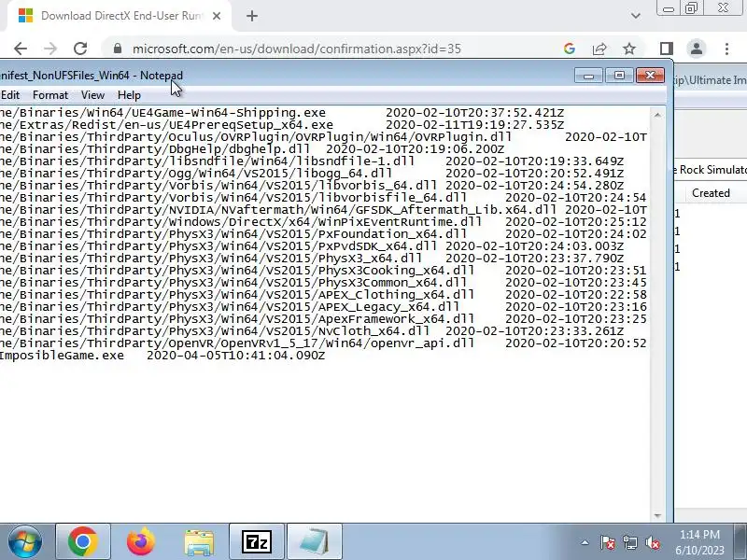Click the dbghelp.dll line
Image resolution: width=747 pixels, height=560 pixels.
(x=252, y=149)
